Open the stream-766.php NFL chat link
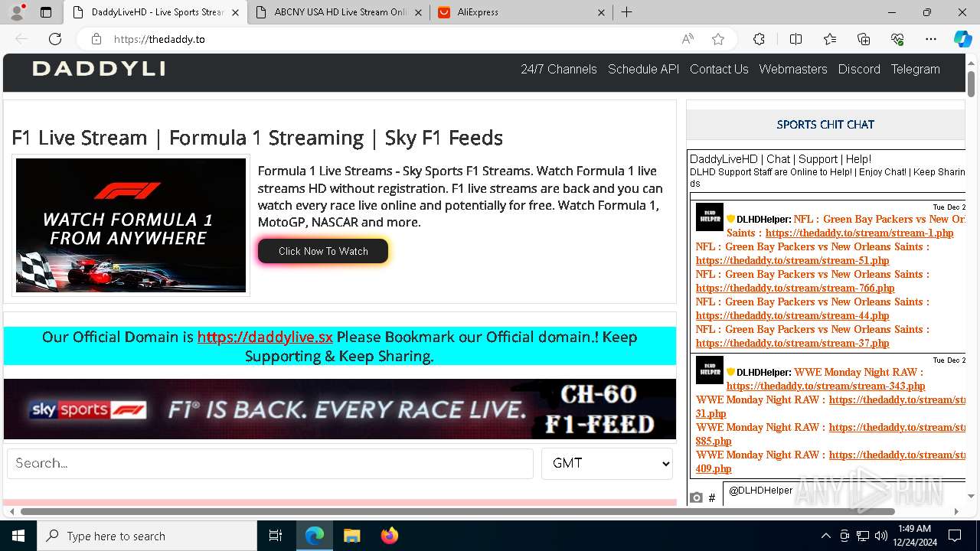 tap(795, 289)
